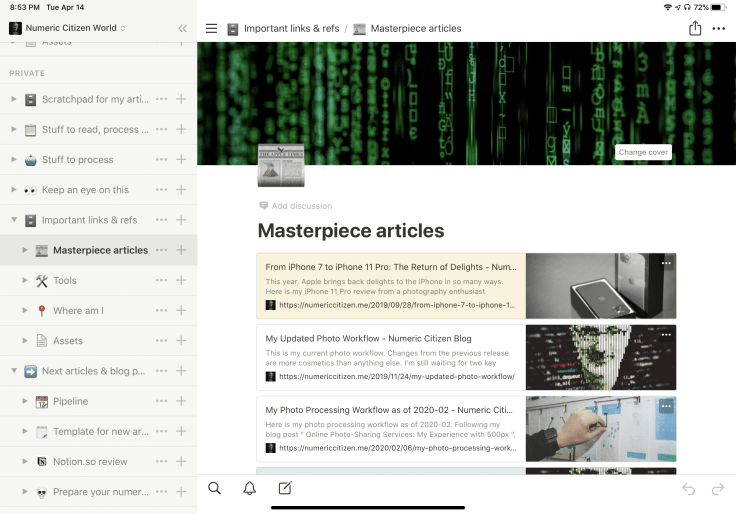Expand the Stuff to read, process page
The height and width of the screenshot is (514, 736).
coord(14,129)
